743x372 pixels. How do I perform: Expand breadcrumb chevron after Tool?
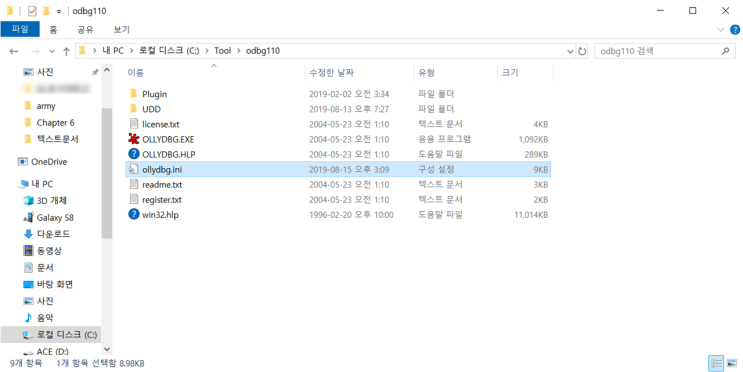(238, 51)
